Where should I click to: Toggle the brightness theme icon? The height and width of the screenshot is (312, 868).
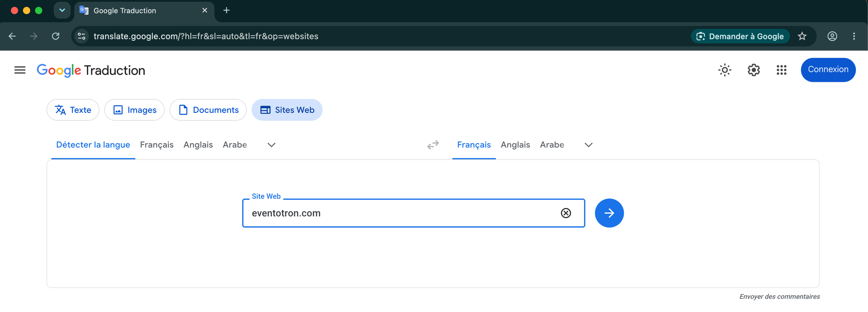(x=725, y=70)
